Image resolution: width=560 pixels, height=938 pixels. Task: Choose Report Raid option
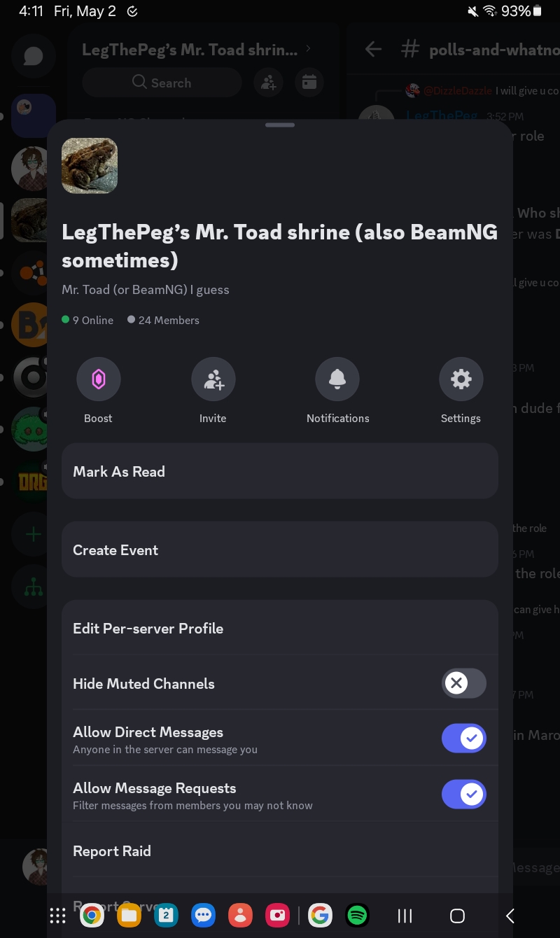coord(280,851)
